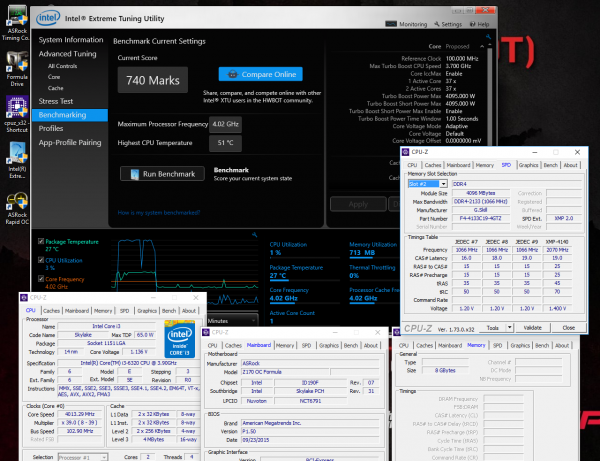The height and width of the screenshot is (461, 600).
Task: Open System Information in XTU sidebar
Action: [71, 40]
